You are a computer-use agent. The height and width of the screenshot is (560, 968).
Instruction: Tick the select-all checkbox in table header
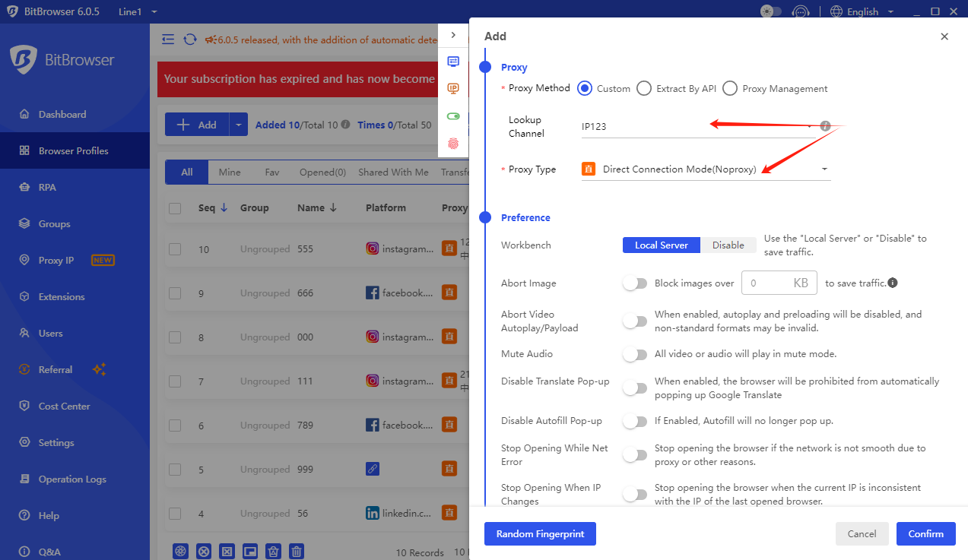[175, 208]
